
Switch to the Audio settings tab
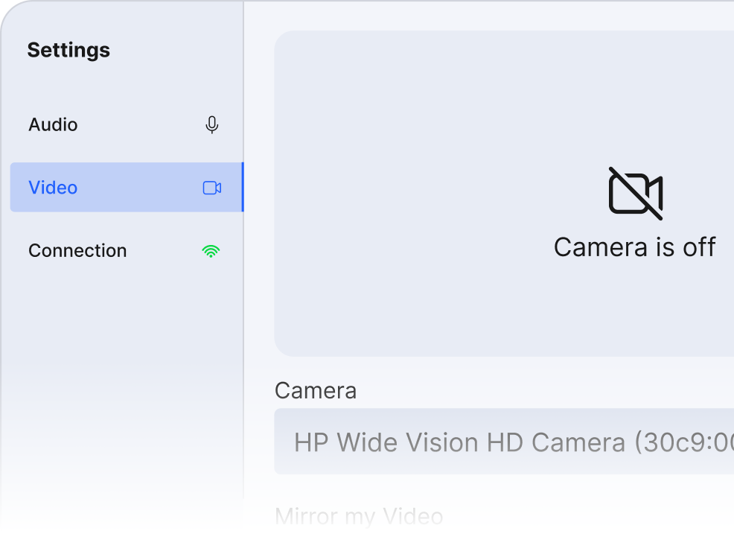coord(53,125)
